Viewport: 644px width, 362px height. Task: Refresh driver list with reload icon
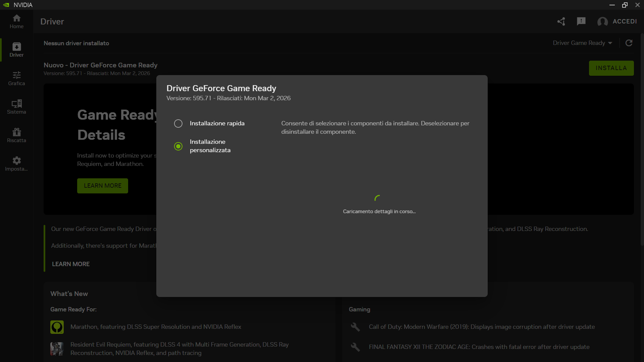[629, 43]
